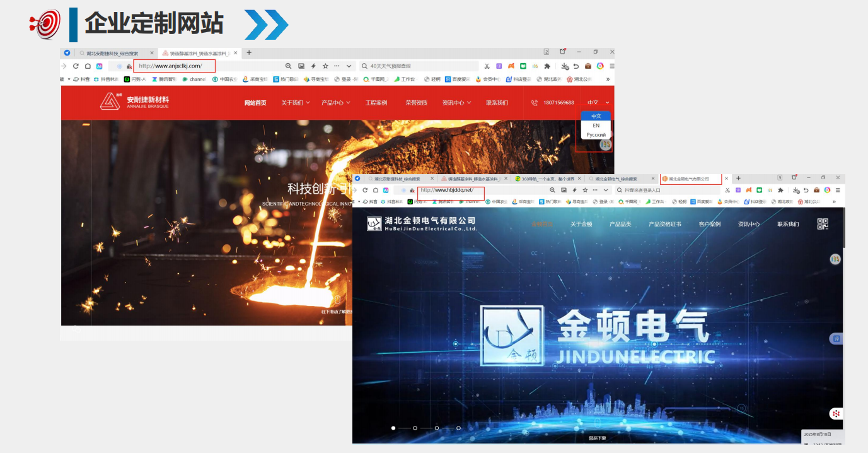Click the undo arrow icon in the Annaijie browser toolbar
Screen dimensions: 868x453
(576, 66)
